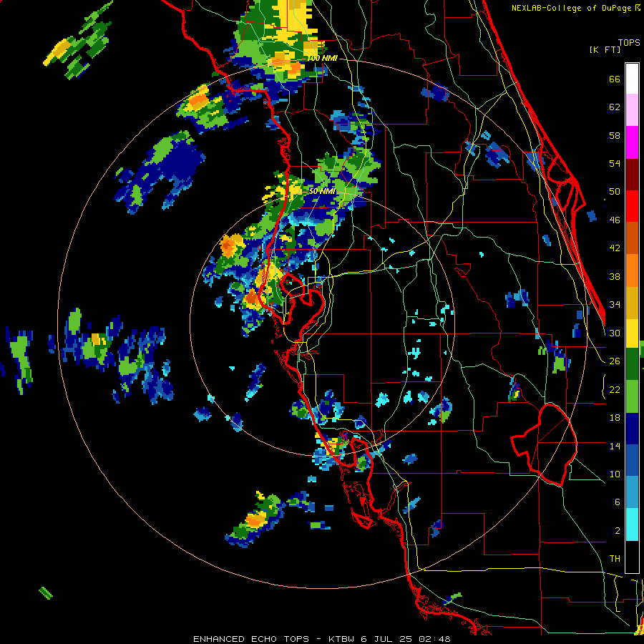Click the 46 legend value
Viewport: 644px width, 644px height.
(615, 220)
